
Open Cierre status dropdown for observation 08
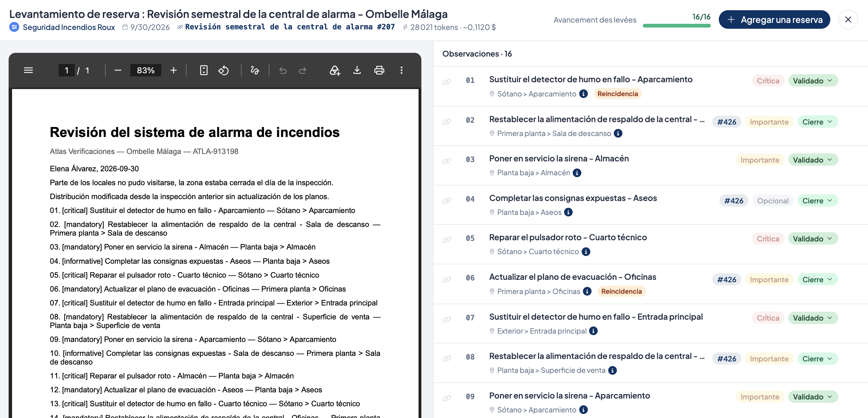pyautogui.click(x=817, y=359)
